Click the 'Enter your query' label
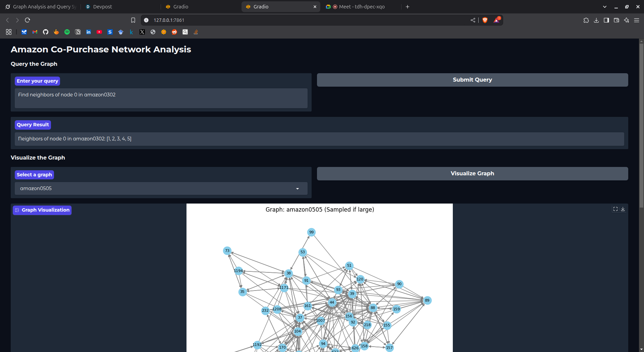The width and height of the screenshot is (644, 352). coord(38,81)
